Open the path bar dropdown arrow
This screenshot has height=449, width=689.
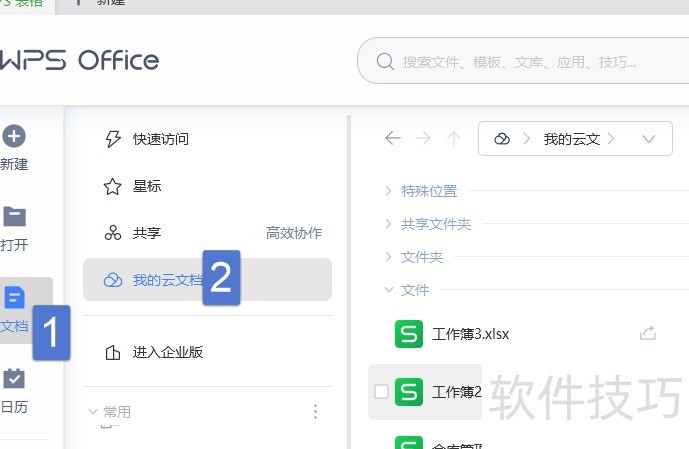649,139
